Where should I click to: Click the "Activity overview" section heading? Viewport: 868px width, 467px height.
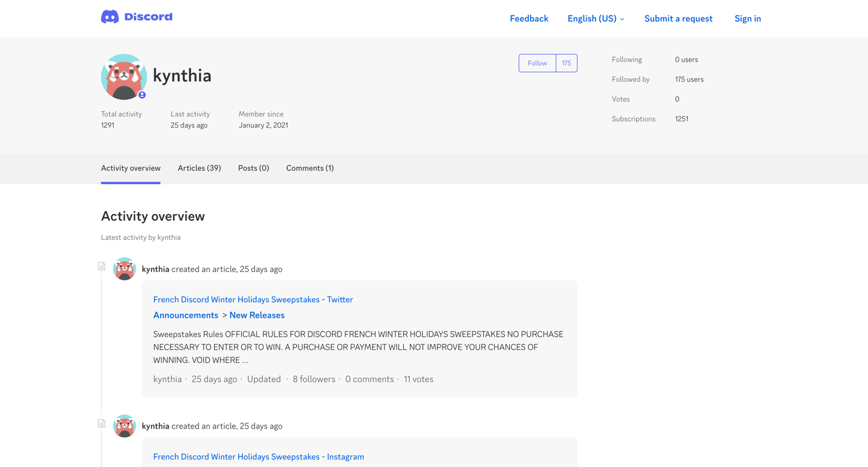click(x=153, y=216)
